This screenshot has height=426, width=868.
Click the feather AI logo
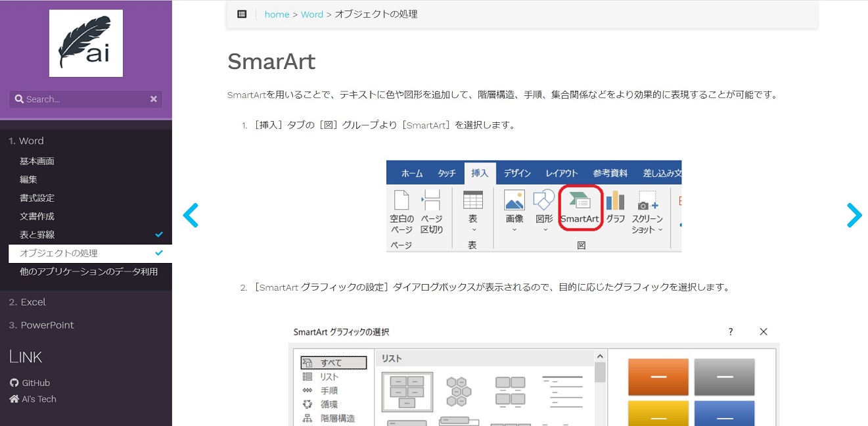(x=86, y=43)
